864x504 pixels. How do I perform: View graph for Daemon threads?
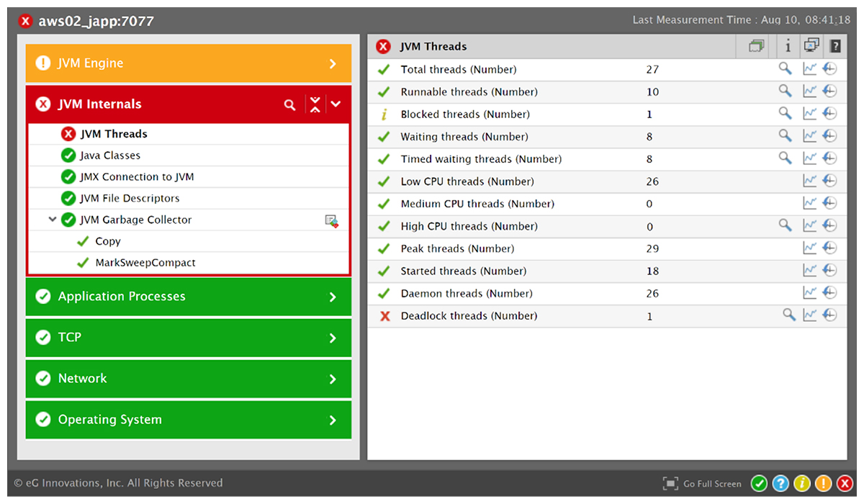(810, 293)
